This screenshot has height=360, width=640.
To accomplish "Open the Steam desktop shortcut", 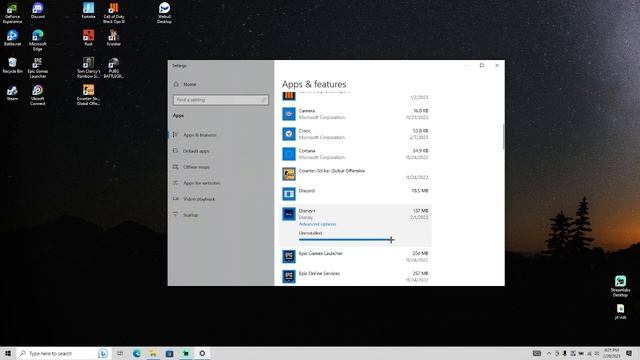I will click(x=12, y=93).
